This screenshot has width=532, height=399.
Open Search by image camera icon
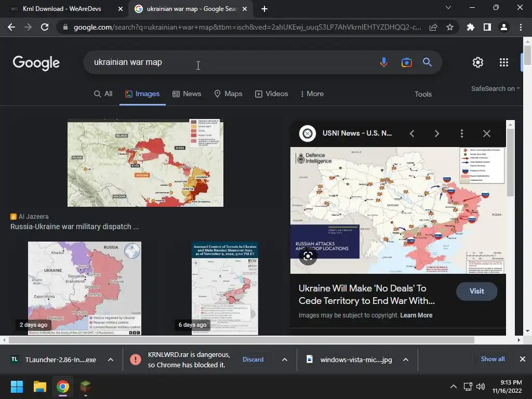406,62
